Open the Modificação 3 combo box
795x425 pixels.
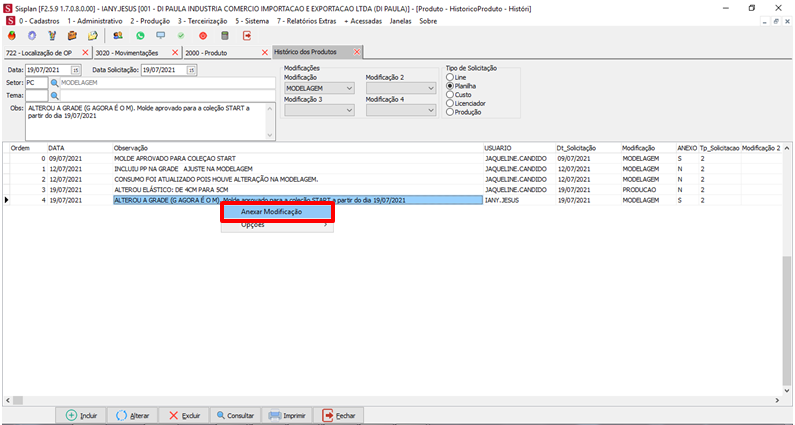coord(349,110)
